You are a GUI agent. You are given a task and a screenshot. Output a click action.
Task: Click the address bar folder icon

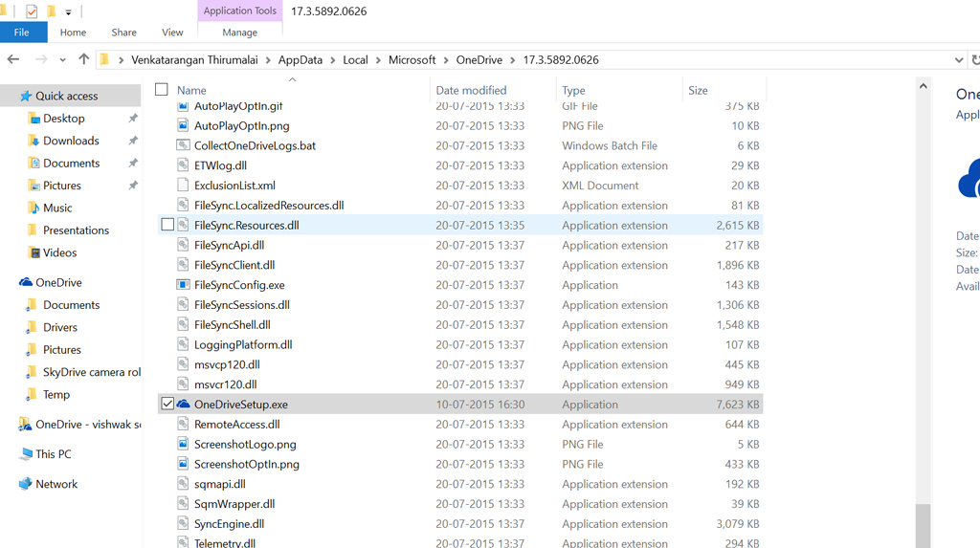[x=104, y=59]
